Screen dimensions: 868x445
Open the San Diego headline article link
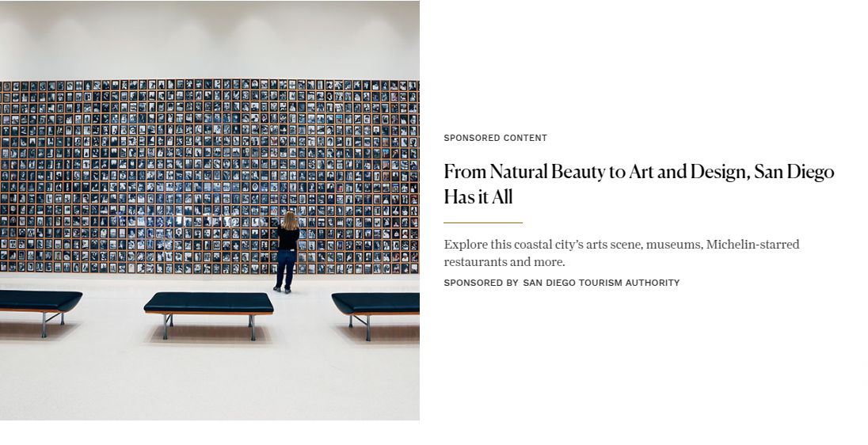point(639,184)
